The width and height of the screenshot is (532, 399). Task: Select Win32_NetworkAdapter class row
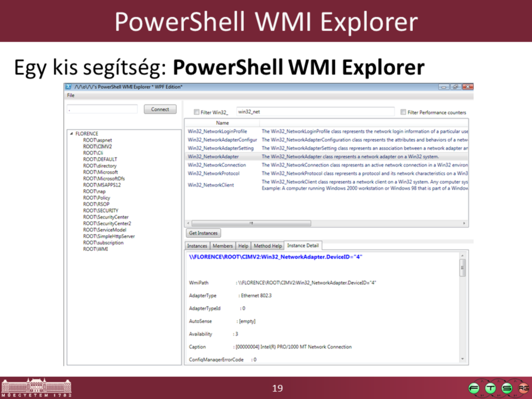(x=327, y=157)
